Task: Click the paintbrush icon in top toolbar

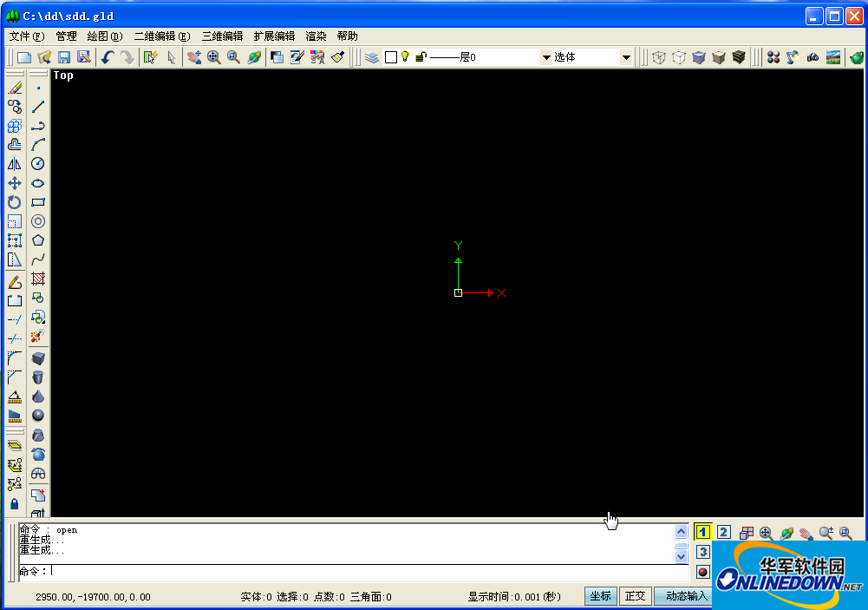Action: (337, 57)
